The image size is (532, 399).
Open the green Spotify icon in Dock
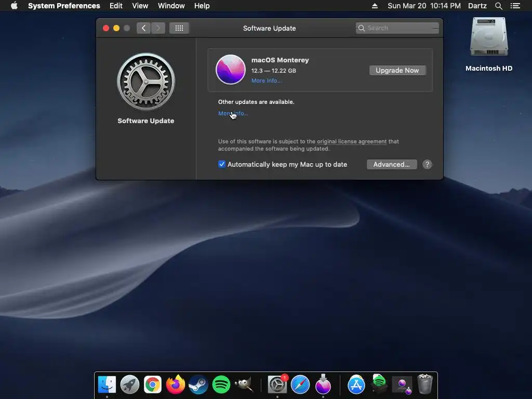[x=221, y=384]
